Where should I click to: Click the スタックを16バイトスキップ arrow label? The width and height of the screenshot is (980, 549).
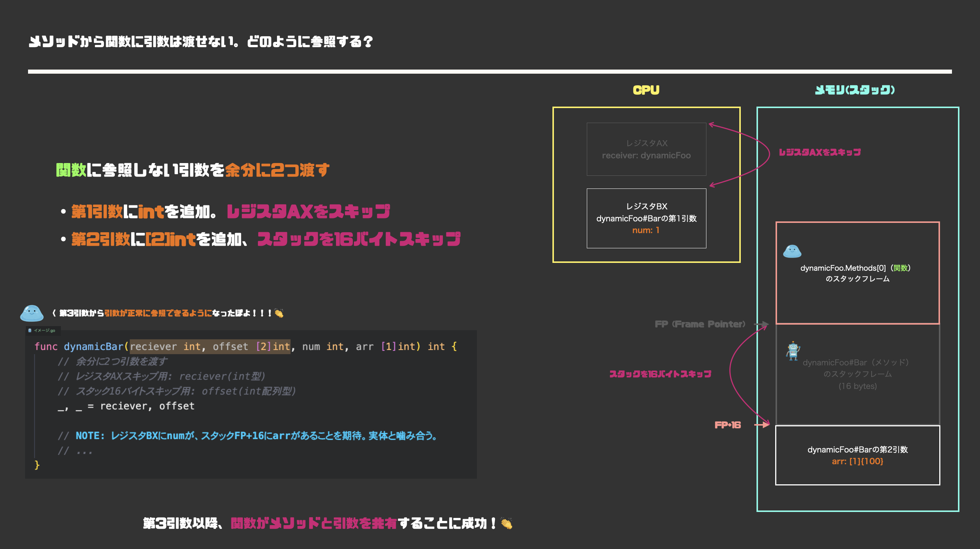point(660,374)
